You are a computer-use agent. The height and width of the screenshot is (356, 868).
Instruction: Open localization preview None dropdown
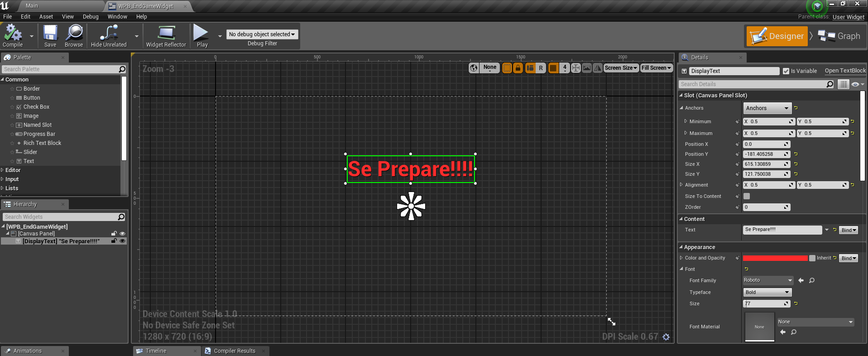(x=490, y=67)
